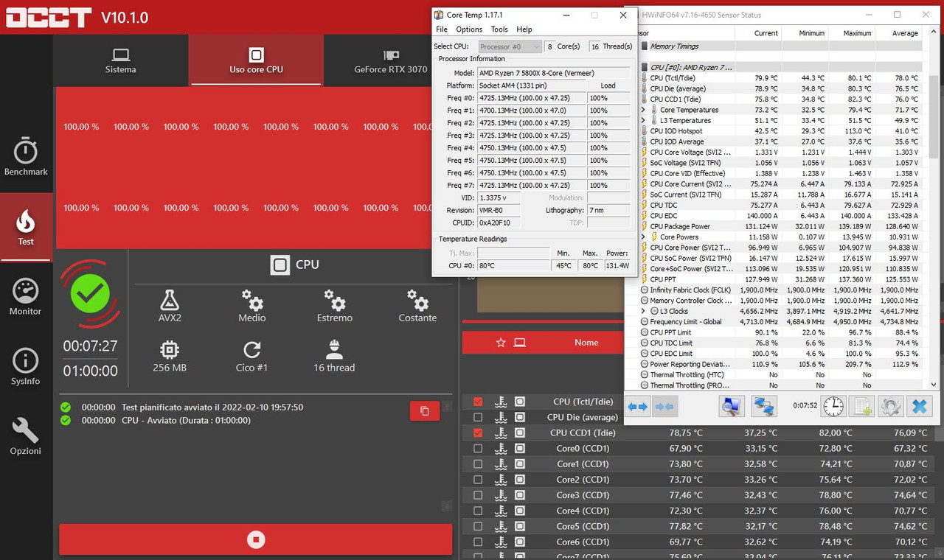This screenshot has width=944, height=560.
Task: Open the Benchmark section in OCCT sidebar
Action: [26, 157]
